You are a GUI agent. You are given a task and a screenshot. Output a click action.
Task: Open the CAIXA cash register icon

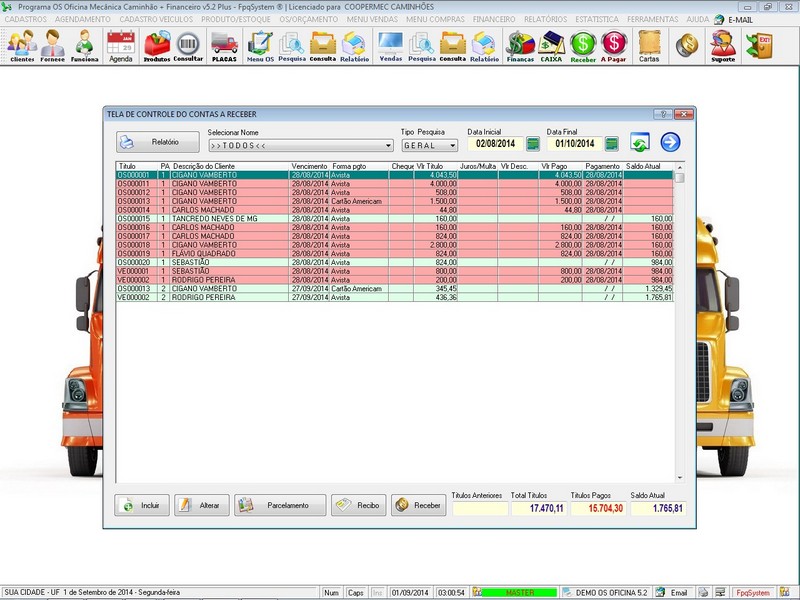[x=551, y=46]
